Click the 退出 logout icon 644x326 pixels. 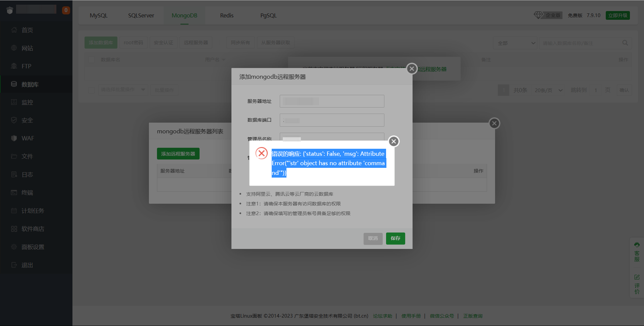(14, 265)
